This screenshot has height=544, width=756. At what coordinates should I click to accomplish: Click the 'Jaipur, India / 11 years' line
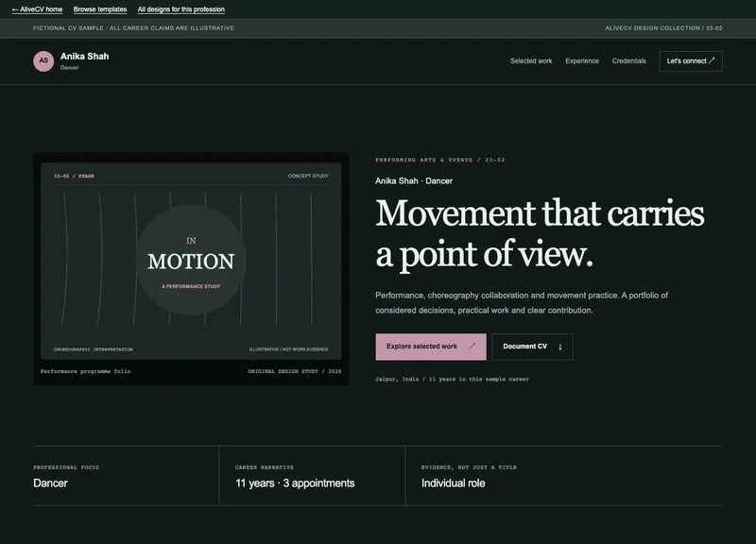click(452, 380)
